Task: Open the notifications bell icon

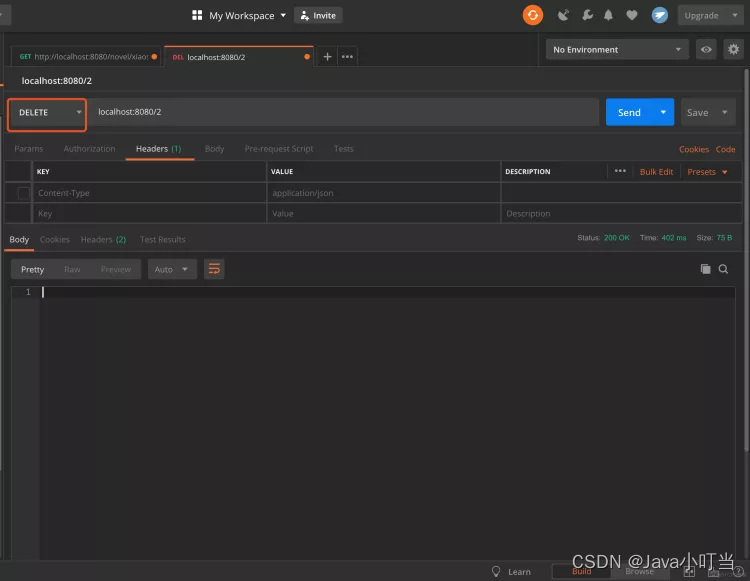Action: coord(608,15)
